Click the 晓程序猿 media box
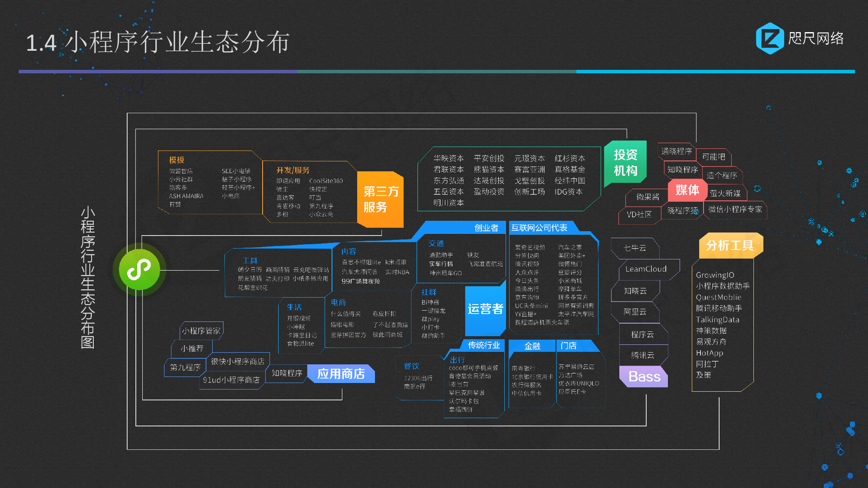Image resolution: width=868 pixels, height=488 pixels. coord(683,210)
